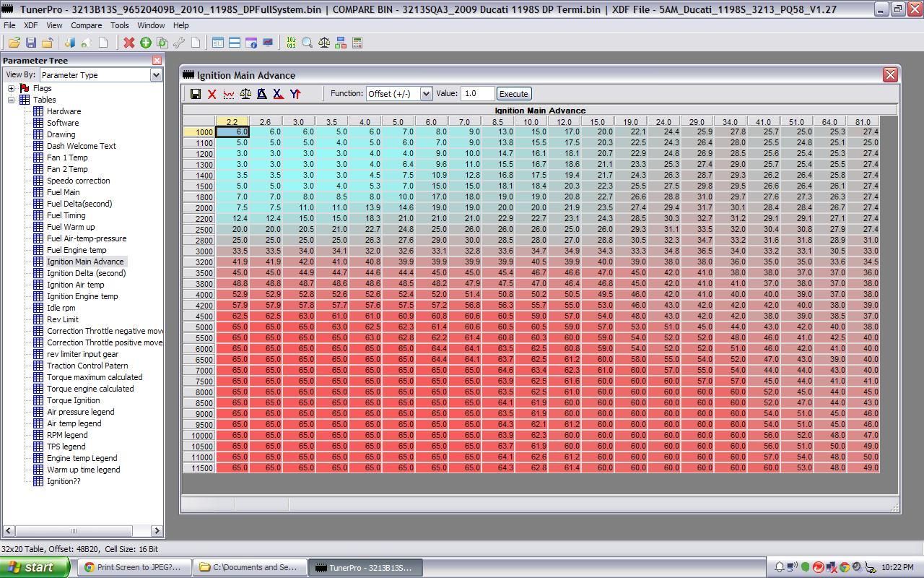This screenshot has height=578, width=924.
Task: Click the volume speaker tray icon
Action: point(857,567)
